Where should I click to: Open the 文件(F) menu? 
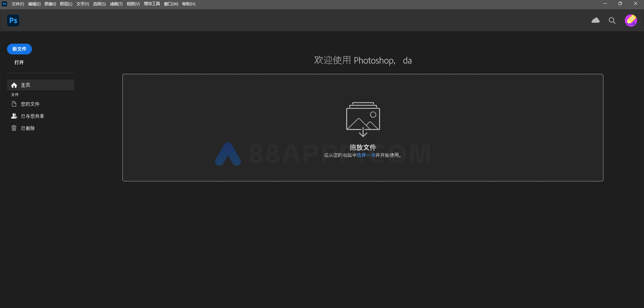click(18, 4)
